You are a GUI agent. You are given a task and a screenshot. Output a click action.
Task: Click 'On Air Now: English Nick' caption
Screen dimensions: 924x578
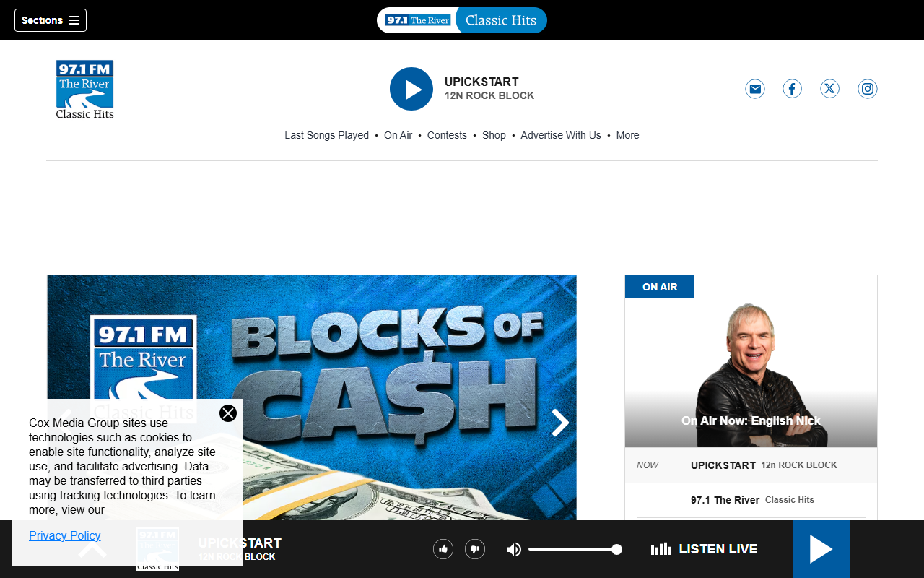(751, 420)
